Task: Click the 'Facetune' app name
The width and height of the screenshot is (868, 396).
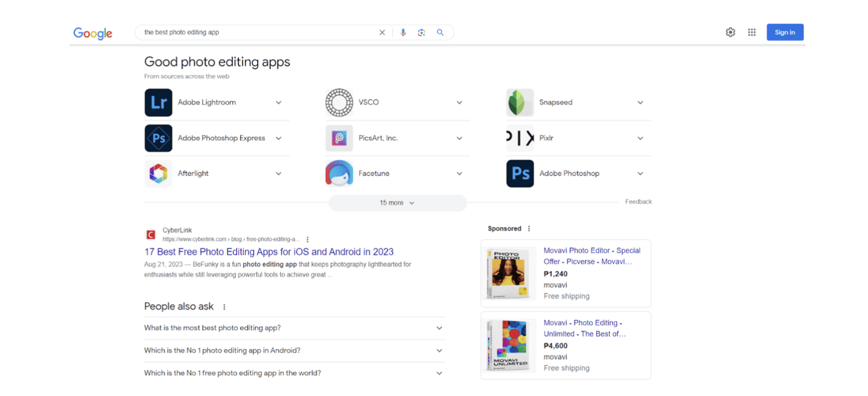Action: pyautogui.click(x=374, y=173)
